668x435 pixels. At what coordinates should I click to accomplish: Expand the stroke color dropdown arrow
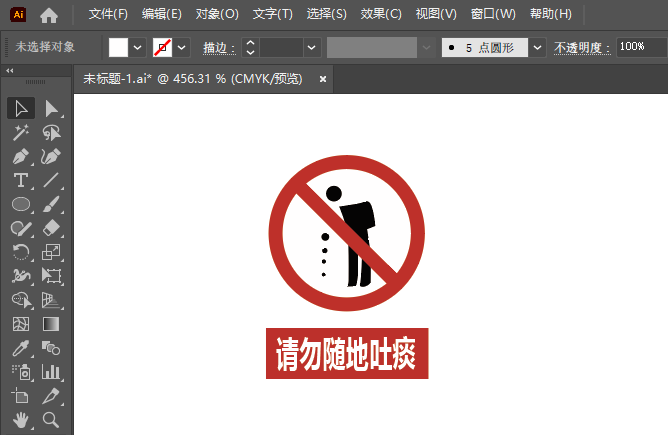pyautogui.click(x=181, y=47)
